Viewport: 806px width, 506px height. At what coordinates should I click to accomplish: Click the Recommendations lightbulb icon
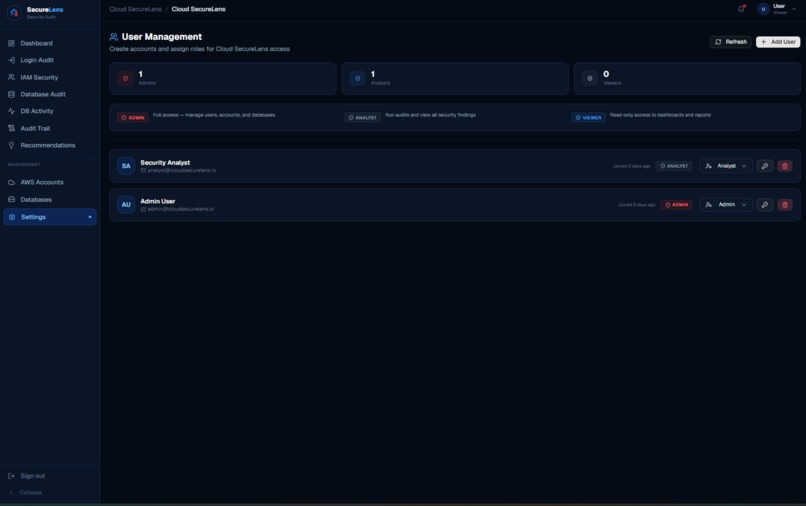click(x=11, y=146)
